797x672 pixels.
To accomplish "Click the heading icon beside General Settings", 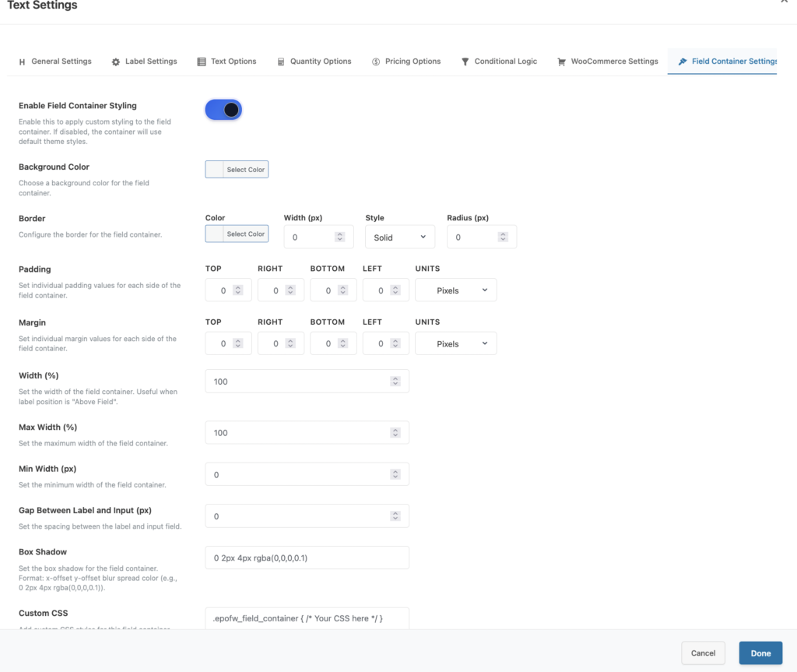I will [22, 62].
